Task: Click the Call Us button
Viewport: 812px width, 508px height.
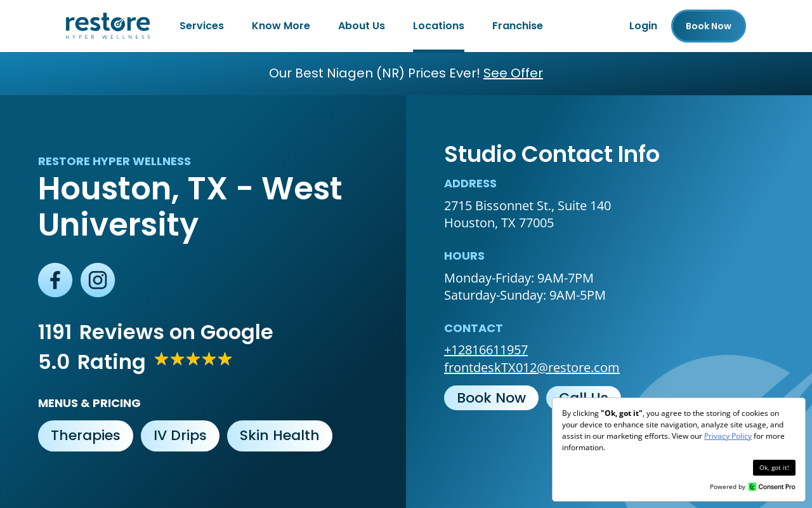Action: click(x=584, y=394)
